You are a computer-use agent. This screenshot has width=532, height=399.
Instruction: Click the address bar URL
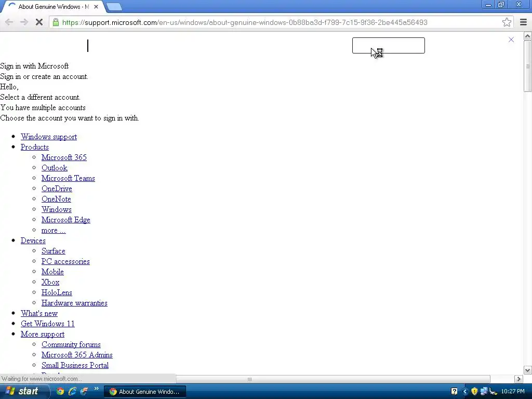coord(245,22)
